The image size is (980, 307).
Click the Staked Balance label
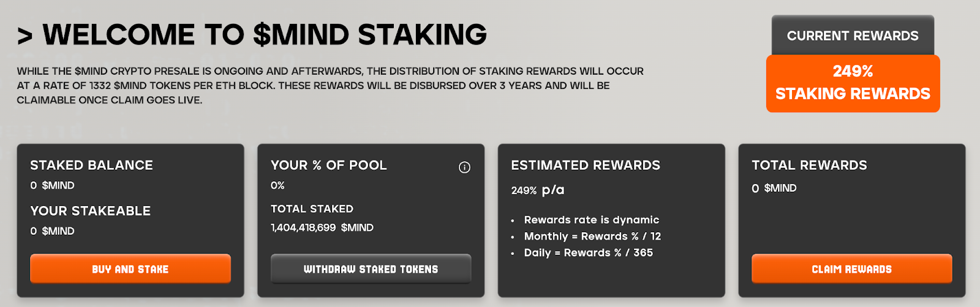tap(92, 165)
